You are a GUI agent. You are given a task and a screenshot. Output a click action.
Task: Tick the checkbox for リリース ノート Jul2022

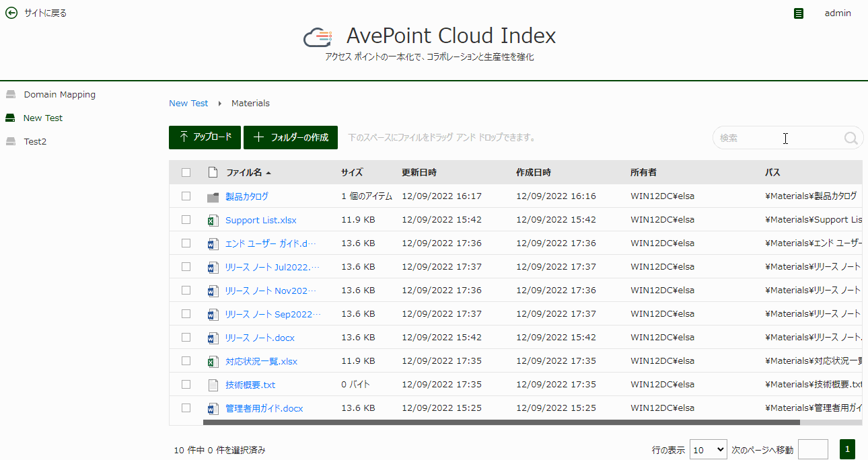tap(186, 266)
